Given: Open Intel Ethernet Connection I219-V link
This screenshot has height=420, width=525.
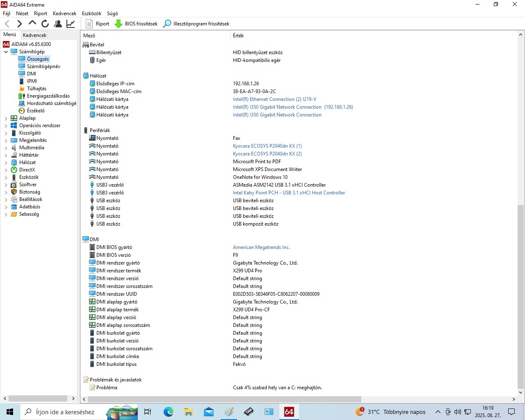Looking at the screenshot, I should [274, 99].
